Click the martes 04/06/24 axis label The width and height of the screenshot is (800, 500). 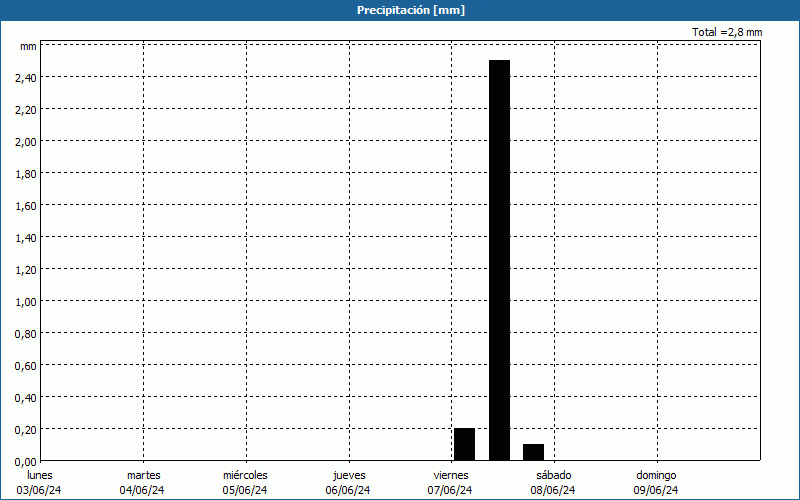click(x=142, y=483)
